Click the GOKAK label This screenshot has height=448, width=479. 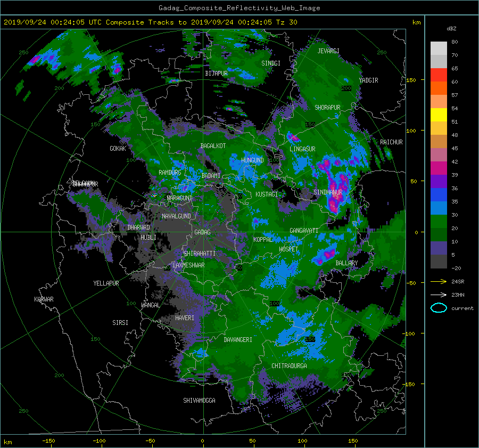tap(118, 149)
